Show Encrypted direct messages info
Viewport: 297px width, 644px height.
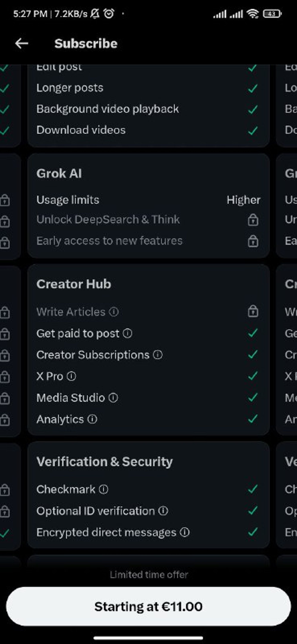(185, 532)
